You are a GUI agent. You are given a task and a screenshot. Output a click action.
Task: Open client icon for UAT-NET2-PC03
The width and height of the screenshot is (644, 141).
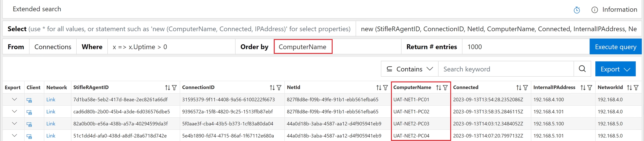click(29, 124)
